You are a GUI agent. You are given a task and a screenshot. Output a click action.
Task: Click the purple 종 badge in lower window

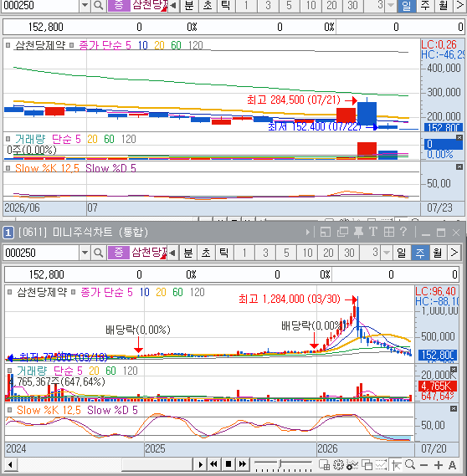pyautogui.click(x=118, y=253)
